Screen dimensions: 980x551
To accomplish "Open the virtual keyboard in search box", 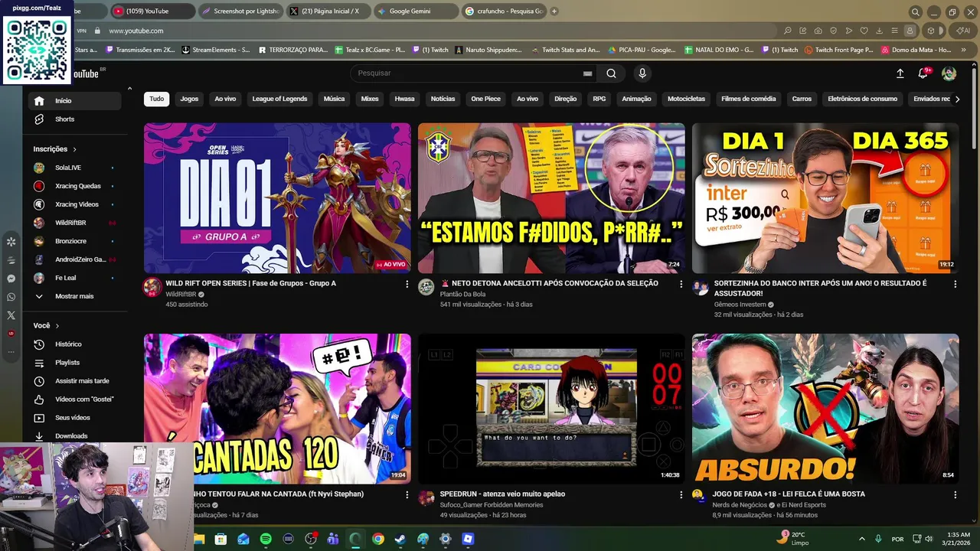I will (587, 73).
